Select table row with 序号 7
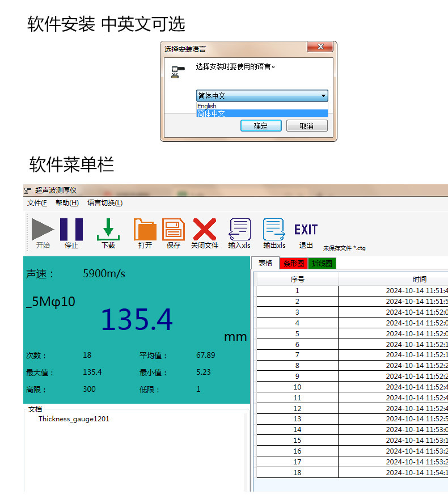The height and width of the screenshot is (495, 448). tap(352, 355)
